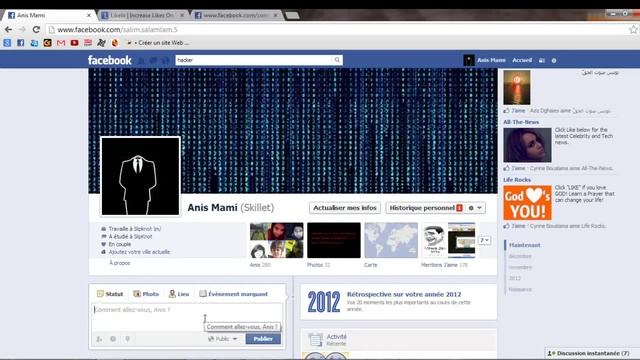Jump to 'décembre' in timeline navigator

click(520, 256)
